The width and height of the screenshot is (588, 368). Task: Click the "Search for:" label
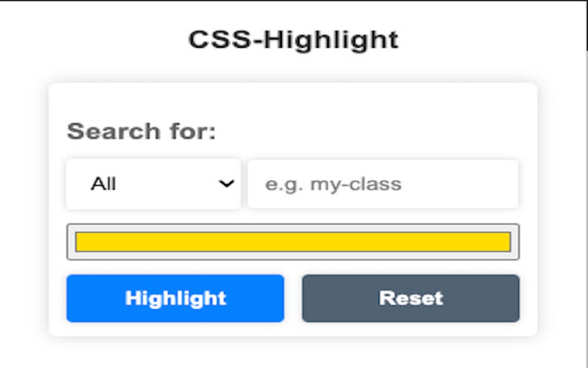(x=141, y=132)
